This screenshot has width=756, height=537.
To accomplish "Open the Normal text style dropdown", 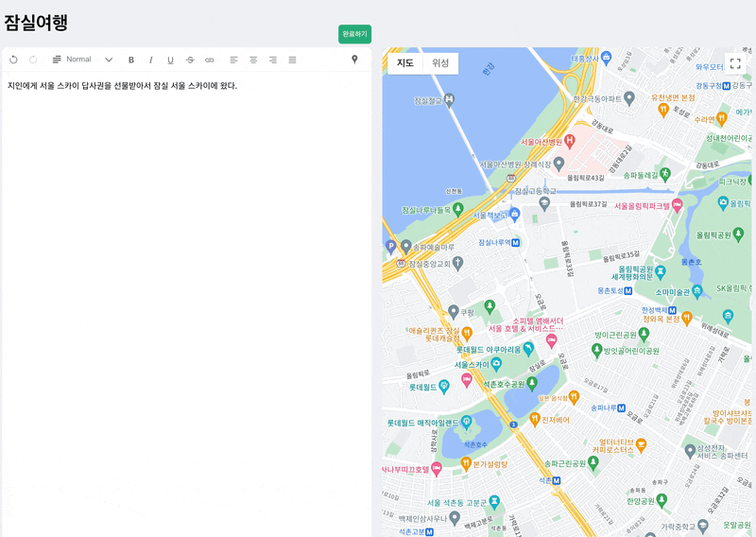I will pyautogui.click(x=82, y=60).
